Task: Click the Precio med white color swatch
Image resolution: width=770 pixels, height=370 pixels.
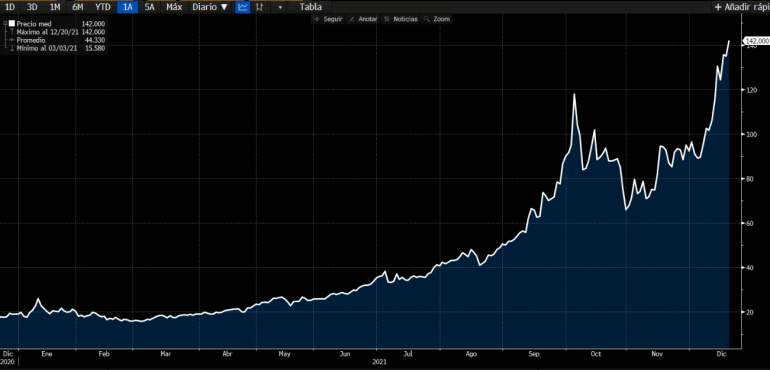Action: (x=12, y=23)
